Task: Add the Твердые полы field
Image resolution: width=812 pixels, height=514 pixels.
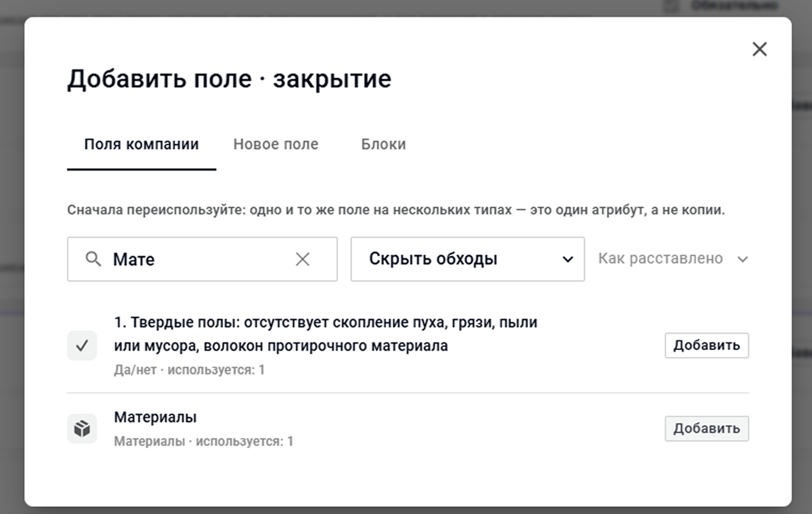Action: click(707, 346)
